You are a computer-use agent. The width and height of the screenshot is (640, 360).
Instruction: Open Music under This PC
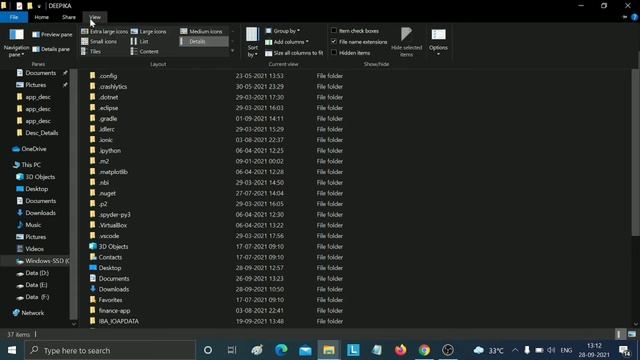(33, 225)
